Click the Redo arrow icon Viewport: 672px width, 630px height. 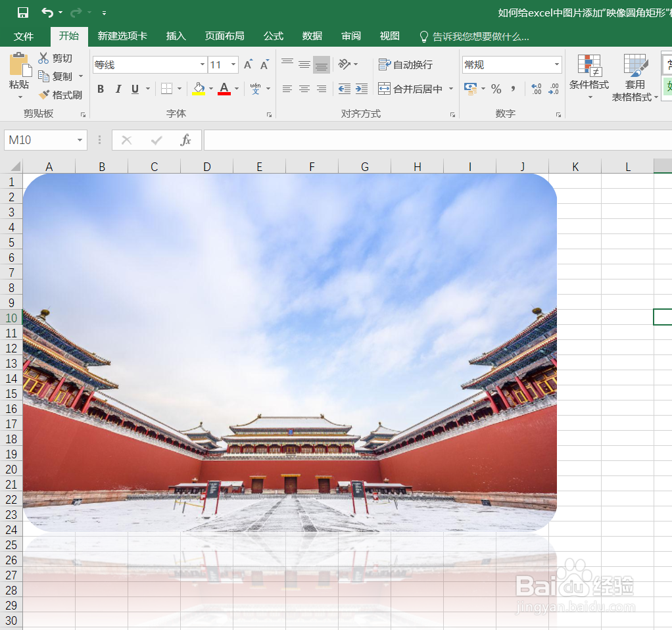pos(76,12)
